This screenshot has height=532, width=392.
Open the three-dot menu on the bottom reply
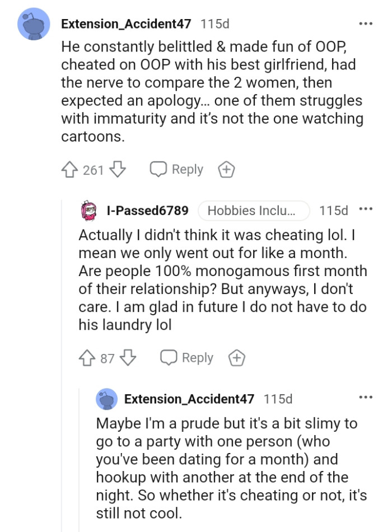365,396
